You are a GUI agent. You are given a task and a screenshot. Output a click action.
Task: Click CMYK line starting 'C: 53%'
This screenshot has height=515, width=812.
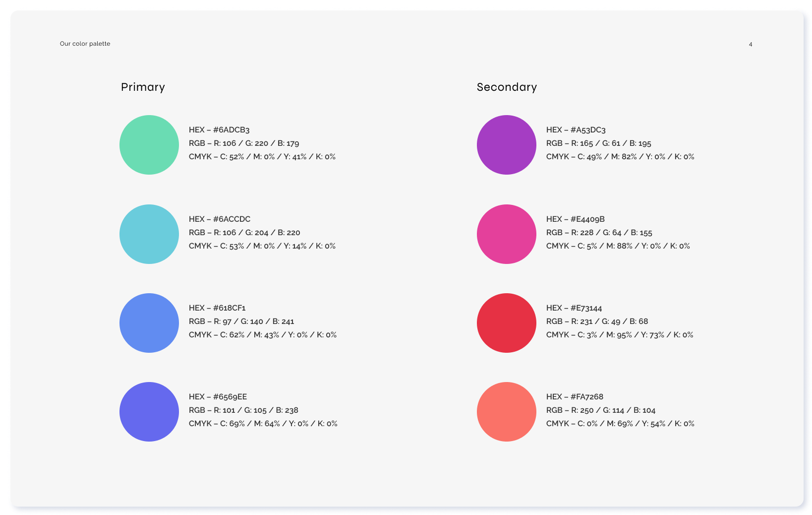pos(262,246)
